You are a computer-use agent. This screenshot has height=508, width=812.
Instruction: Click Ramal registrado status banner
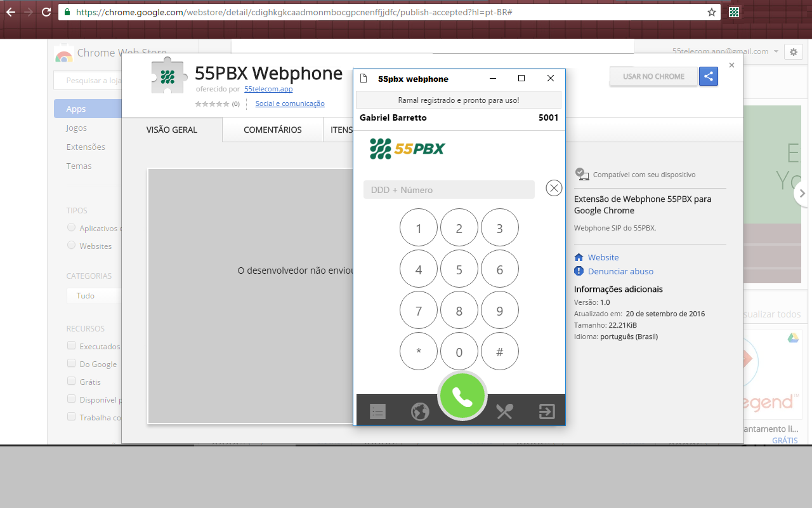click(x=459, y=100)
